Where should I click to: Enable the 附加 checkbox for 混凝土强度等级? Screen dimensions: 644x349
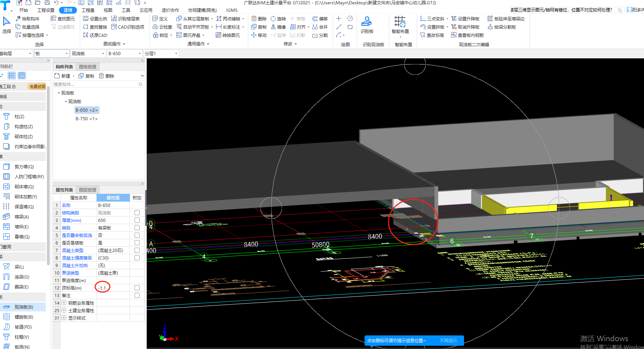click(137, 258)
